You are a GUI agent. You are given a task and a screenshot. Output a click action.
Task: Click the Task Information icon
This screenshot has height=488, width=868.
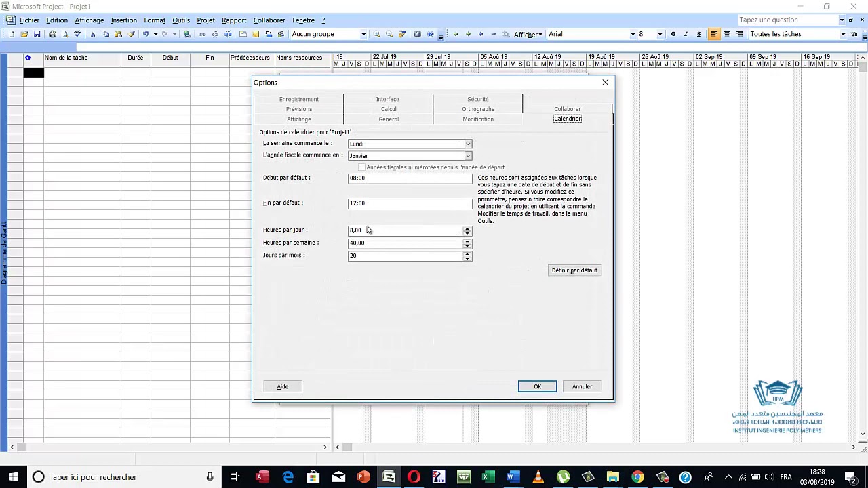tap(243, 34)
